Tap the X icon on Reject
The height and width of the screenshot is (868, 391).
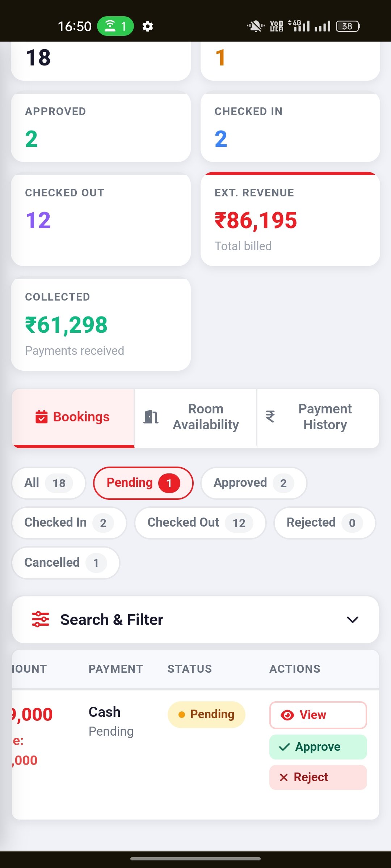[284, 777]
